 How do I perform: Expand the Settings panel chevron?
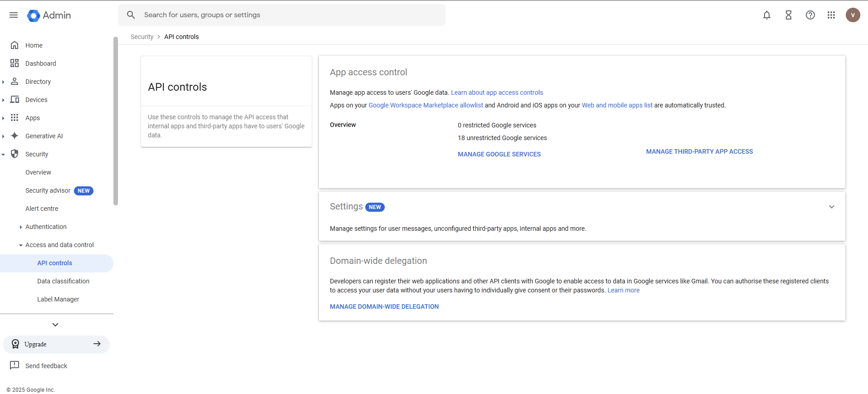(832, 207)
